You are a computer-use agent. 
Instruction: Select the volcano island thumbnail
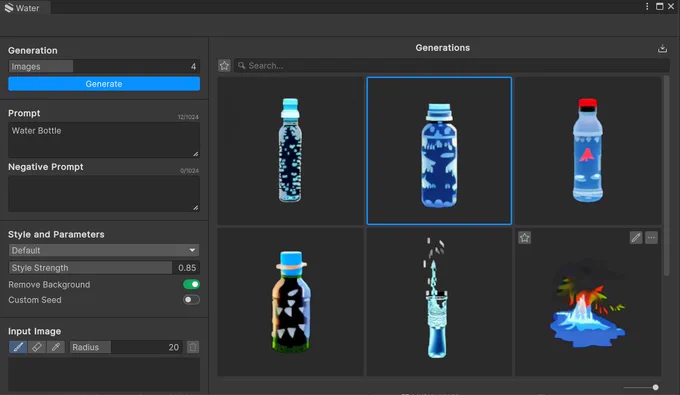tap(588, 302)
